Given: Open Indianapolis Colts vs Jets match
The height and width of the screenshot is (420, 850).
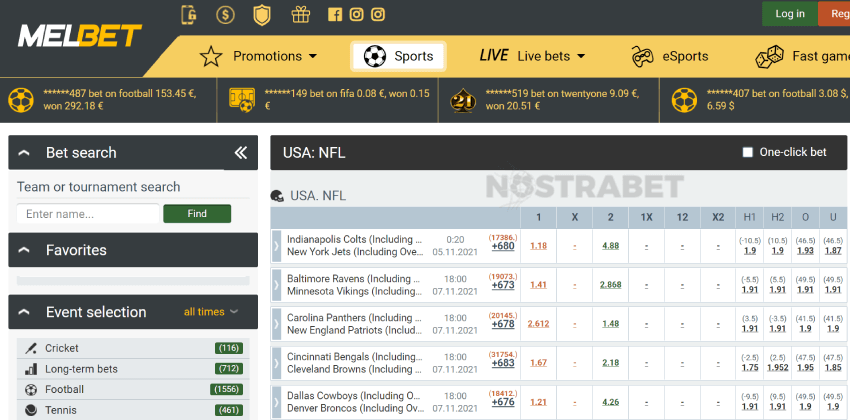Looking at the screenshot, I should click(355, 245).
